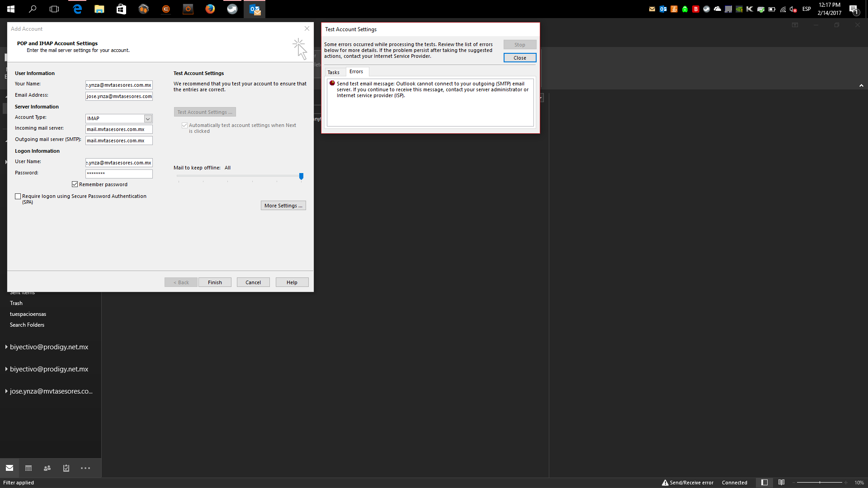Screen dimensions: 868x488
Task: Open the Calendar view icon
Action: (28, 468)
